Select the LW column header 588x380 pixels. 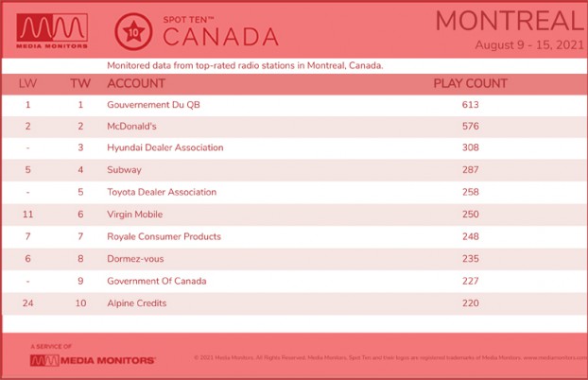[x=27, y=83]
